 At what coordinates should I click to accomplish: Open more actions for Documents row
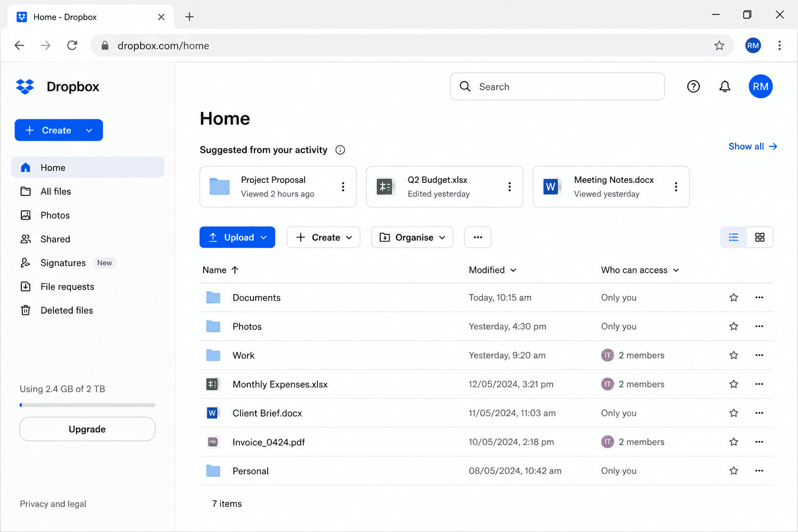(x=759, y=298)
